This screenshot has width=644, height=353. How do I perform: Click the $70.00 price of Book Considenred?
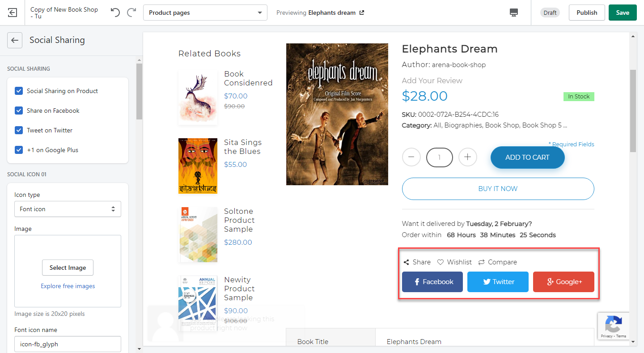tap(236, 96)
